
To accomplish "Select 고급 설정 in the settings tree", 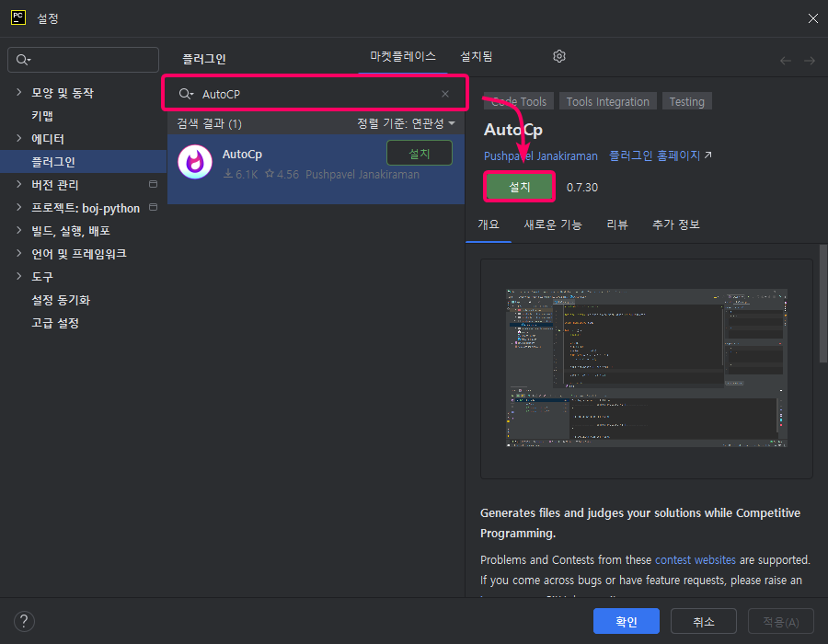I will [55, 323].
